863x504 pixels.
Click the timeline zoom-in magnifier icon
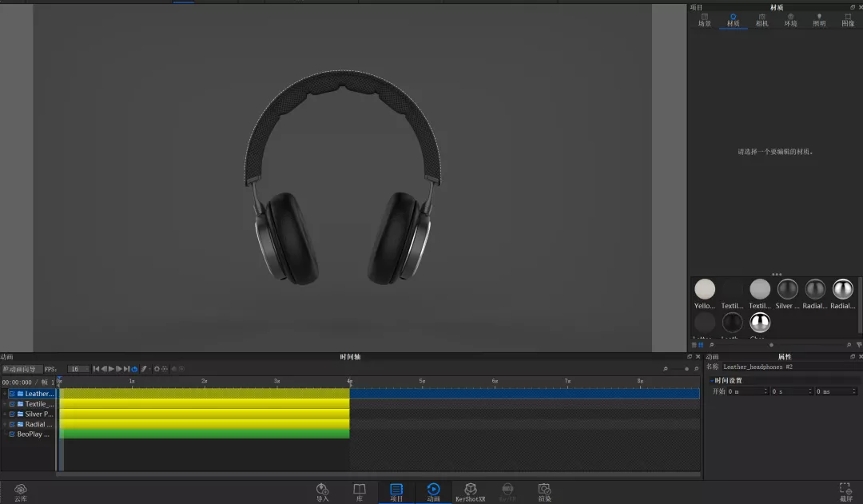coord(696,369)
